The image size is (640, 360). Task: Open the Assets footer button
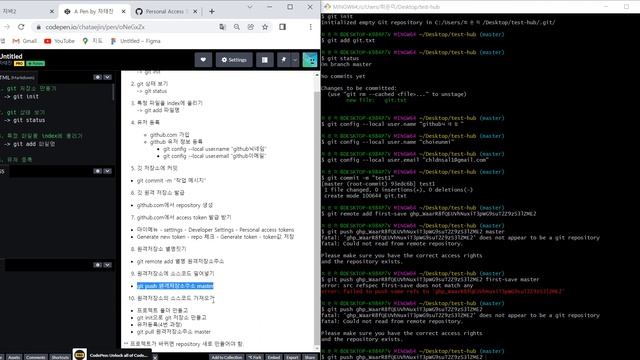(x=14, y=357)
